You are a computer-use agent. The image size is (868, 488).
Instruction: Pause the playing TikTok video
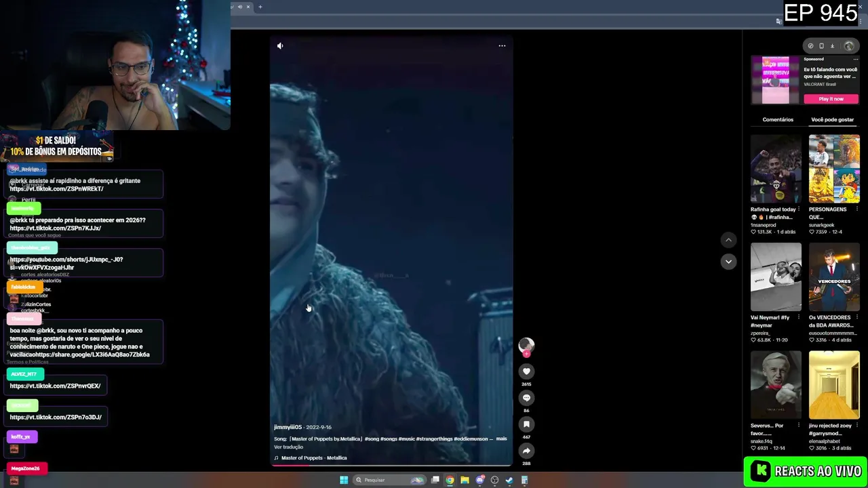(391, 251)
